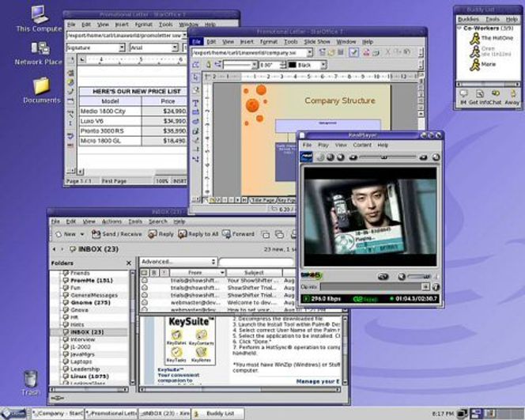
Task: Collapse the Co-Workers buddy group
Action: click(x=459, y=28)
